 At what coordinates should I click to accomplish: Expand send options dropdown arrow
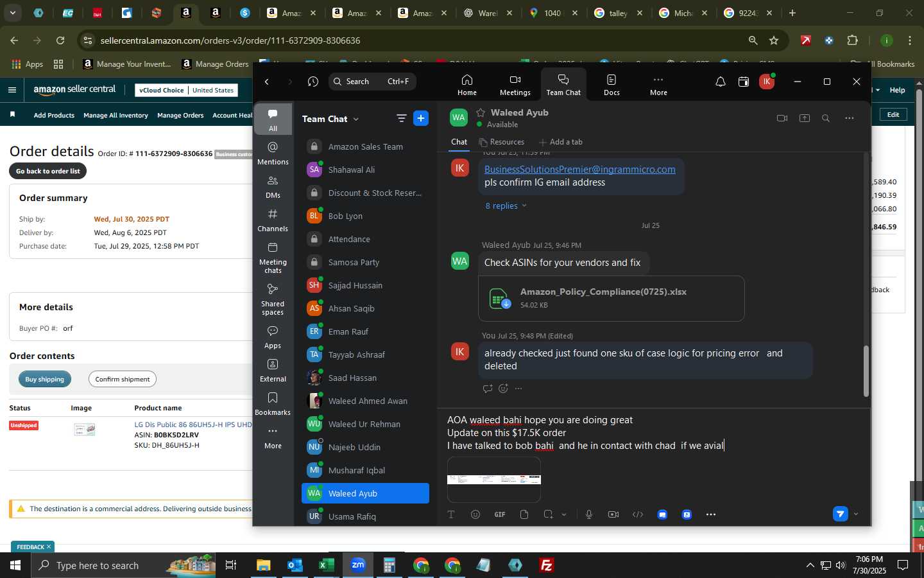856,514
